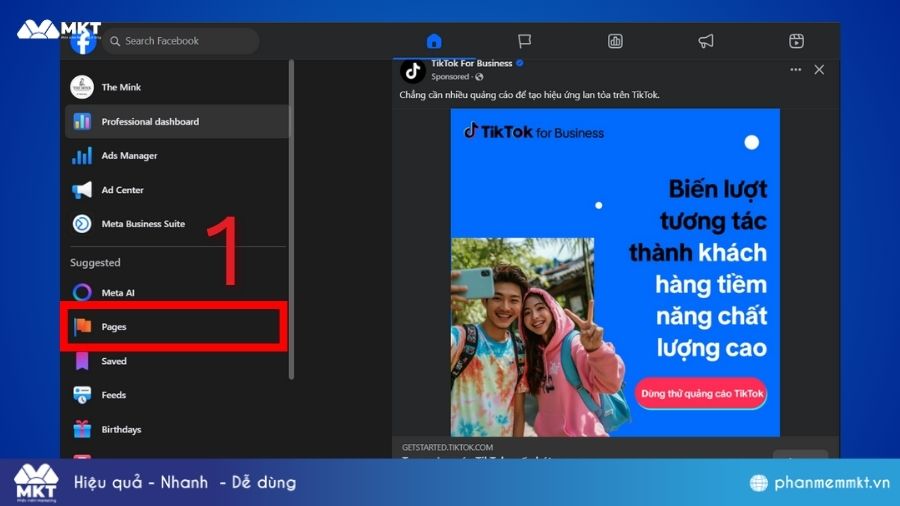This screenshot has width=900, height=506.
Task: Click the public globe icon on the post
Action: point(479,76)
